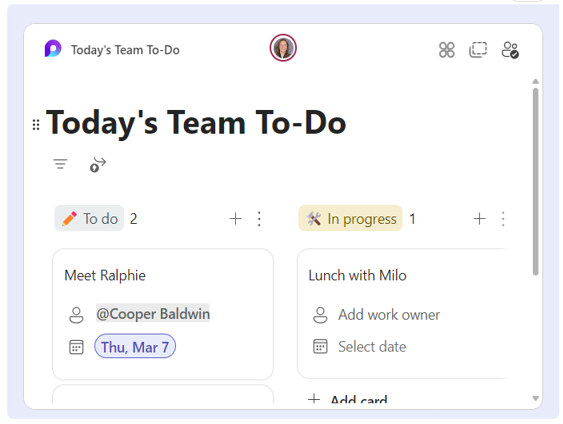Viewport: 563px width, 424px height.
Task: Select the In progress column label
Action: point(350,218)
